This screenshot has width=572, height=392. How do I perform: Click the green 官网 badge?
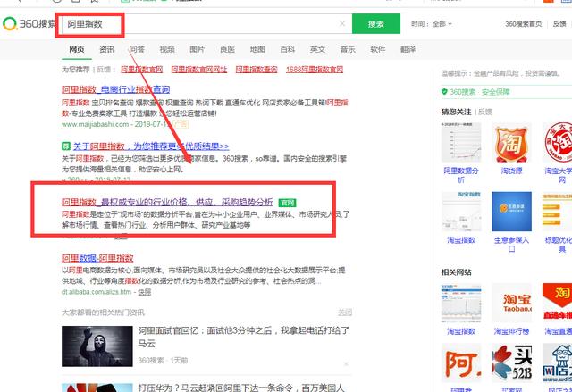(288, 203)
